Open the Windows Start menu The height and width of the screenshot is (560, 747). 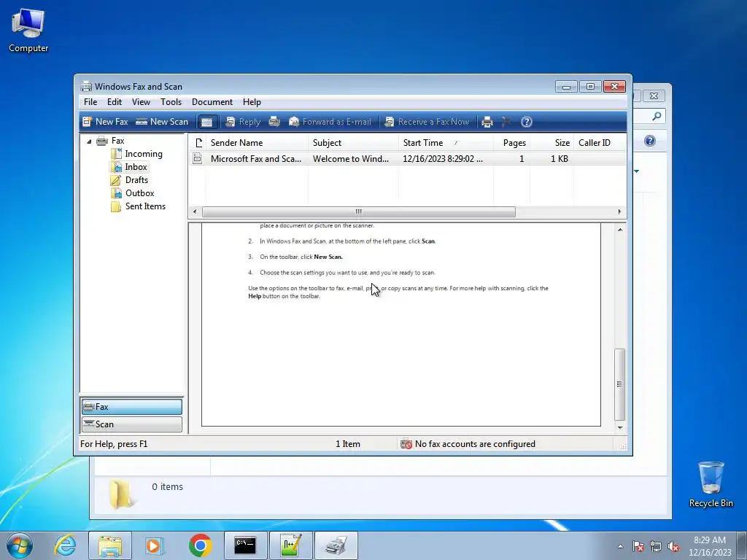(20, 545)
